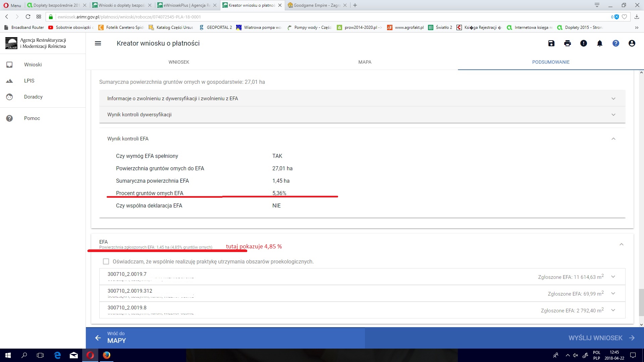644x362 pixels.
Task: Expand parcel 300710_2.0019.7 row
Action: 613,277
